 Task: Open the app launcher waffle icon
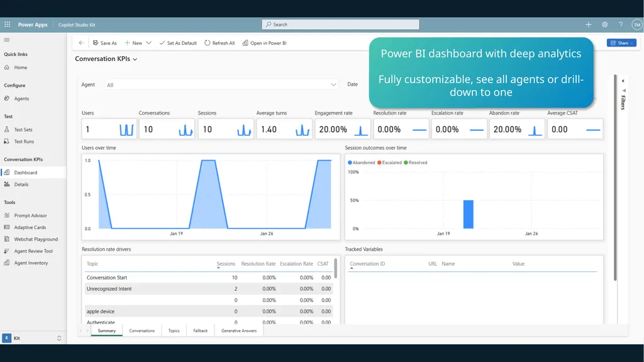coord(7,25)
